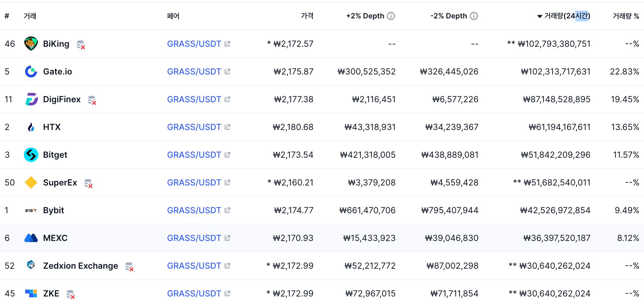Click MEXC's ₩39,046,830 -2% depth value
Screen dimensions: 644x304
tap(452, 238)
